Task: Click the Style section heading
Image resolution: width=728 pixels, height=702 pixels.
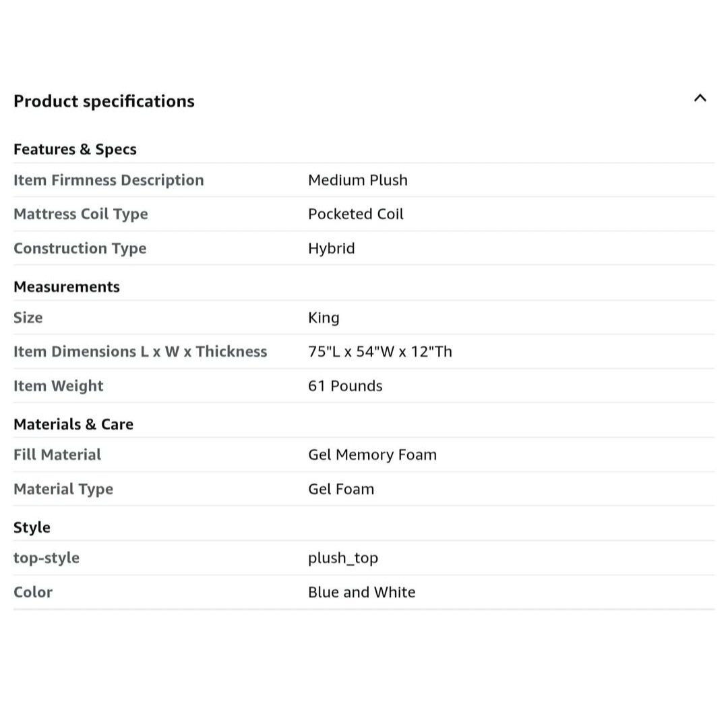Action: [32, 527]
